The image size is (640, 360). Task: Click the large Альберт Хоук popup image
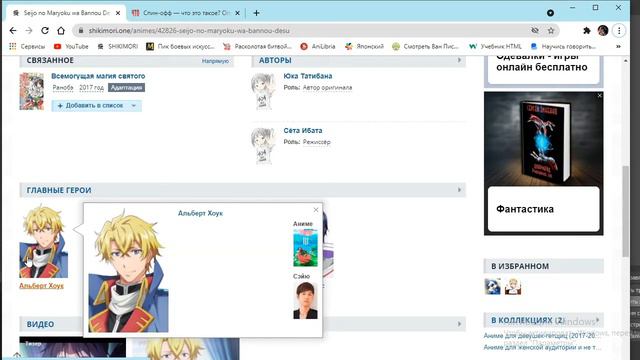[x=128, y=272]
